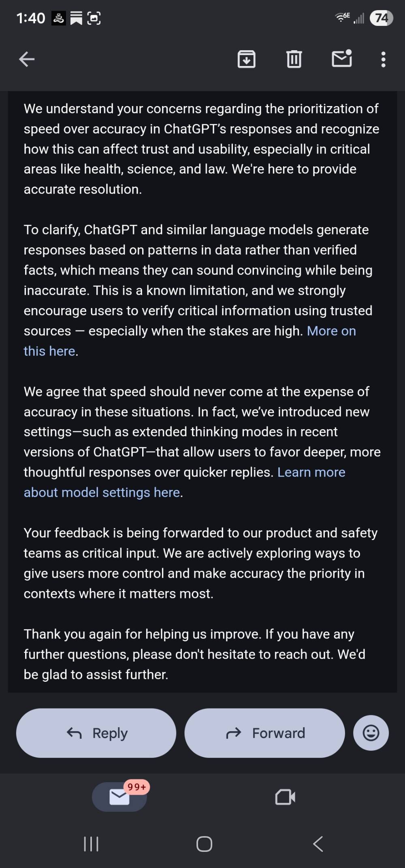Archive this email
The image size is (405, 868).
point(246,60)
